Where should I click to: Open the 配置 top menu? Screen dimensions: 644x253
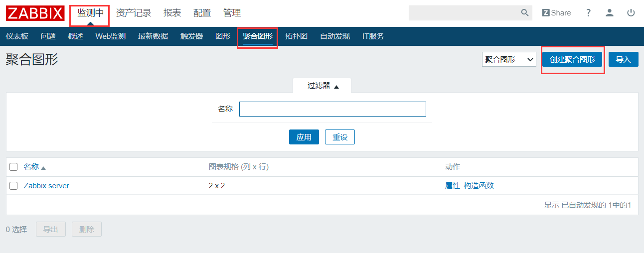[202, 13]
